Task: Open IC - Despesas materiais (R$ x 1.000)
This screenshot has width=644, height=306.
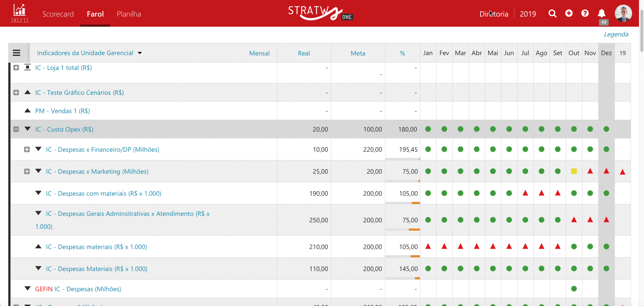Action: coord(97,247)
